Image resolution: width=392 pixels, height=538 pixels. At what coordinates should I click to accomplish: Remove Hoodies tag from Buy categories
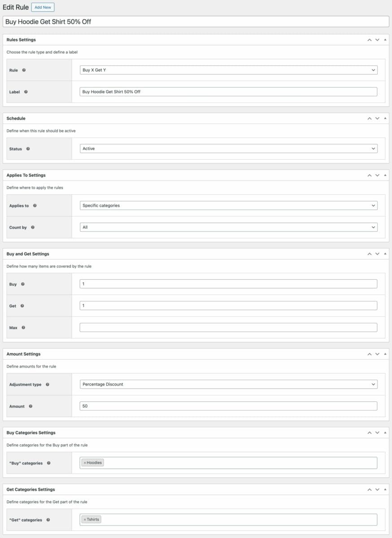(x=85, y=463)
